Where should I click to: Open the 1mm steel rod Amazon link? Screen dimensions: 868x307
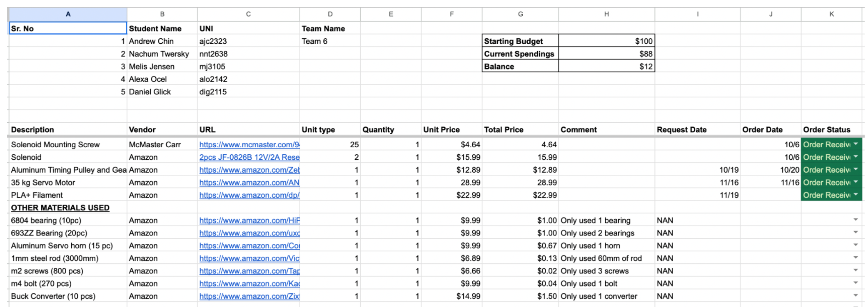[x=249, y=258]
